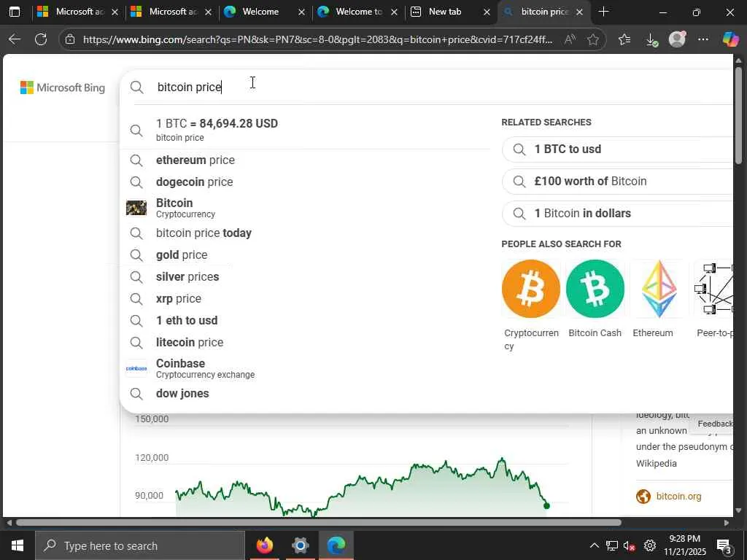Viewport: 747px width, 560px height.
Task: Open the network tray icon
Action: point(612,545)
